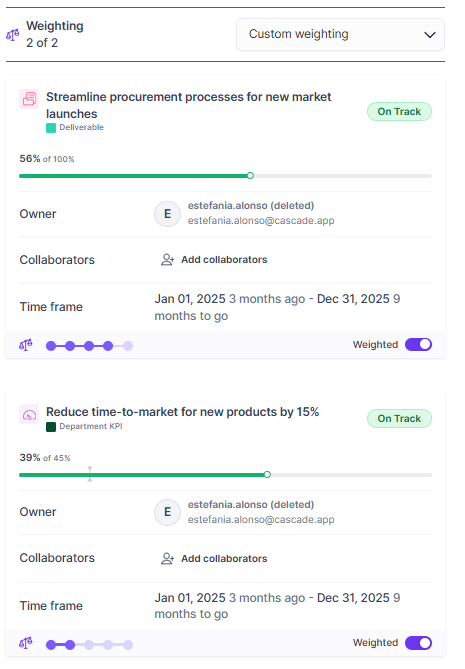Open the Custom weighting dropdown
This screenshot has height=669, width=465.
click(340, 34)
